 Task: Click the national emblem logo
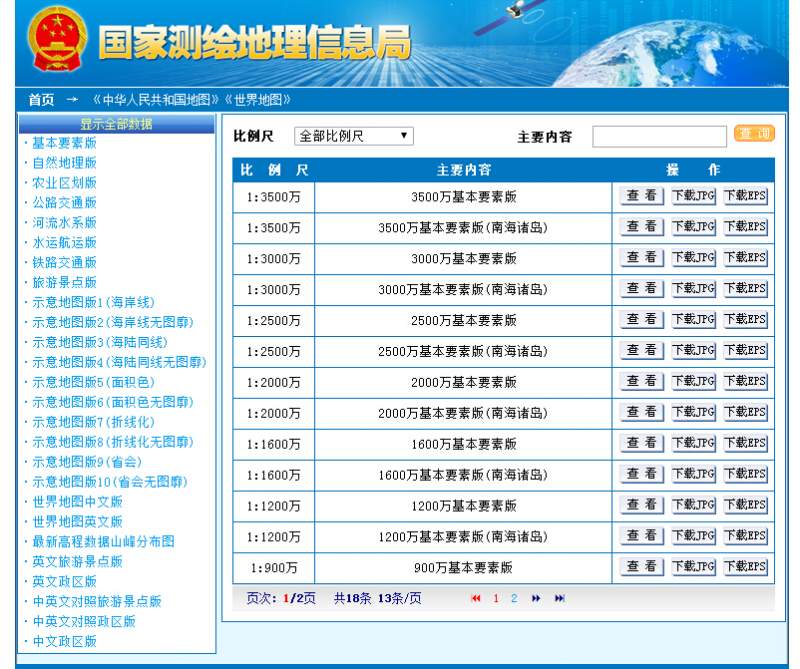click(57, 40)
